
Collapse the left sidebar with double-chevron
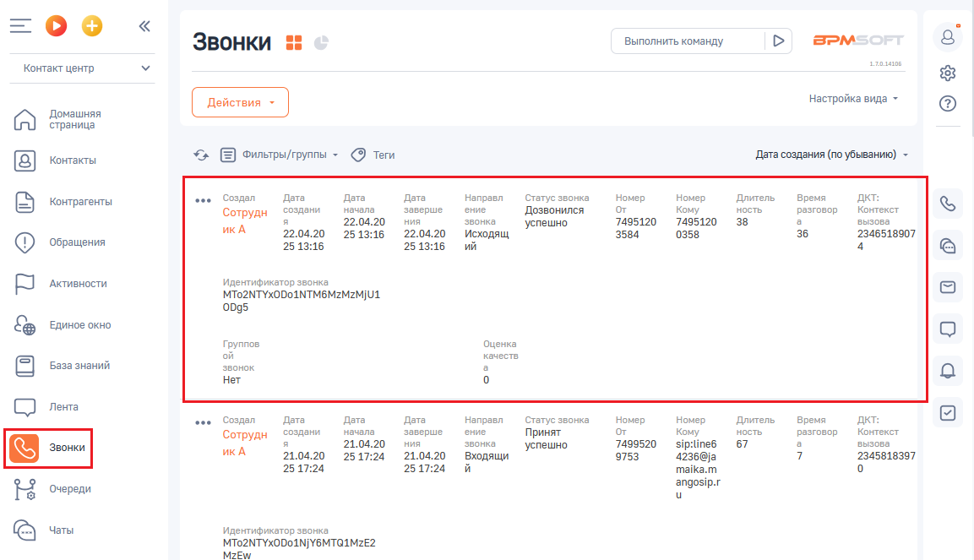coord(144,26)
